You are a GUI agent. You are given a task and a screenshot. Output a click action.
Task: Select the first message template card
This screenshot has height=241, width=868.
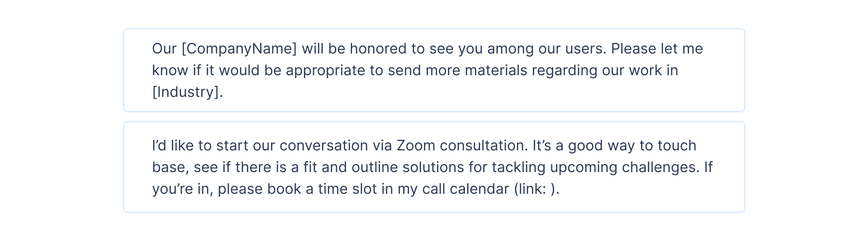point(434,70)
